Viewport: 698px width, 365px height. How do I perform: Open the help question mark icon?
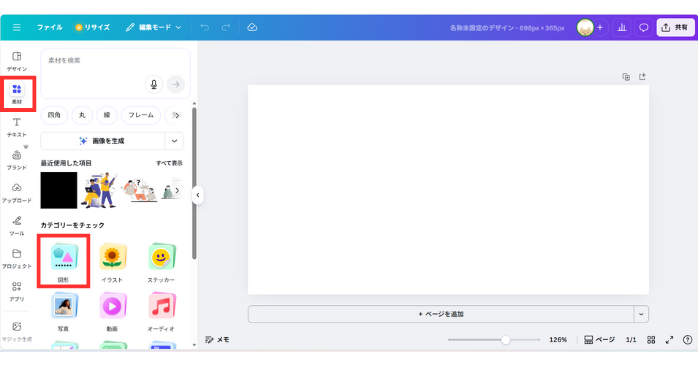(x=688, y=340)
